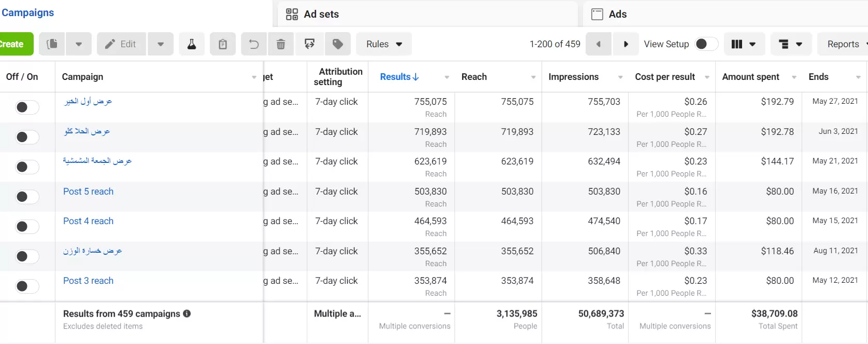Go to previous page of campaigns

click(599, 44)
